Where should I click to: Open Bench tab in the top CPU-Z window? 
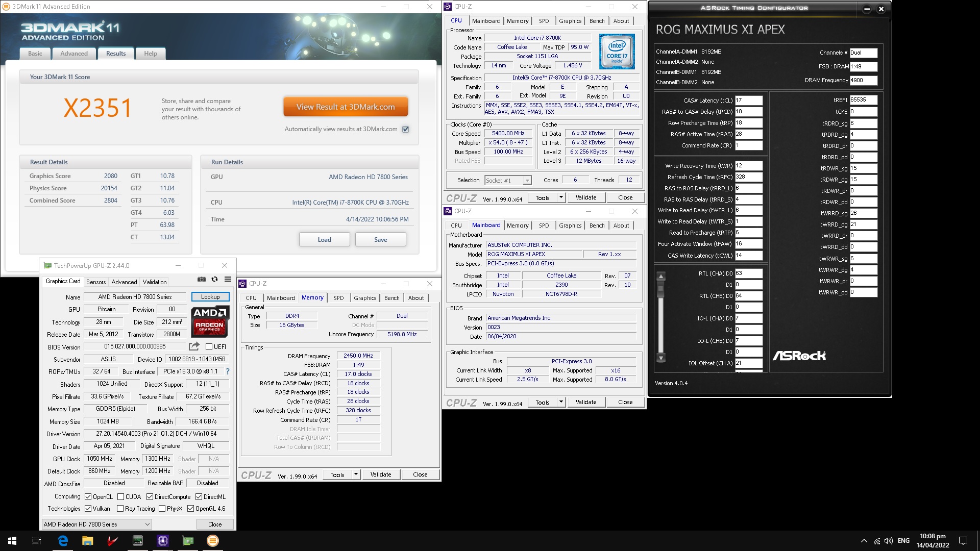pyautogui.click(x=597, y=21)
